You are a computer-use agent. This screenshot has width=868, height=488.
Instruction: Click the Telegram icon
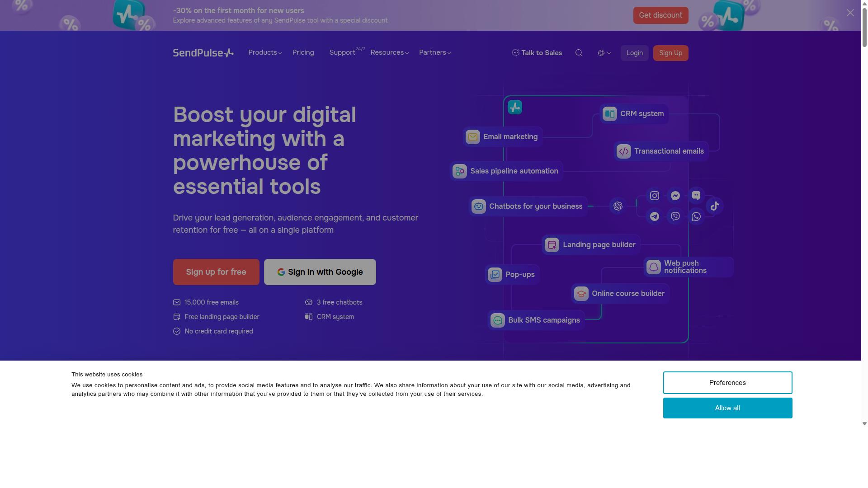(654, 216)
